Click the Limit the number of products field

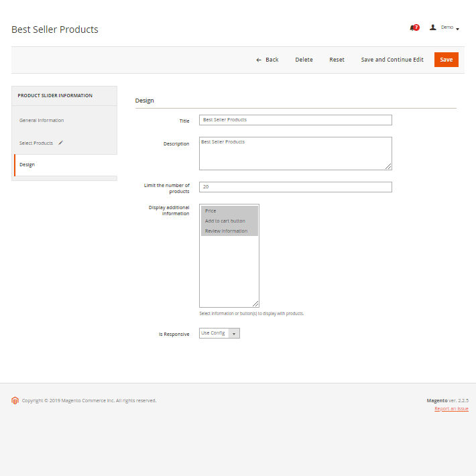click(295, 187)
